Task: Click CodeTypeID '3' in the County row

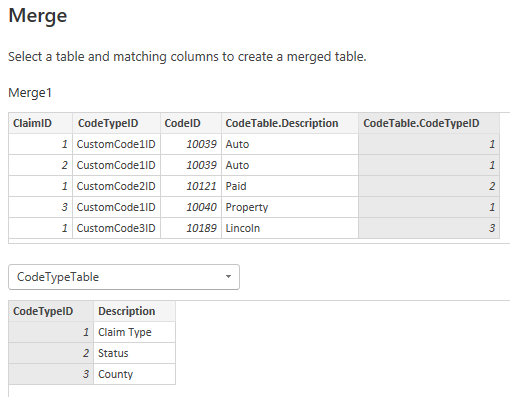Action: coord(51,374)
